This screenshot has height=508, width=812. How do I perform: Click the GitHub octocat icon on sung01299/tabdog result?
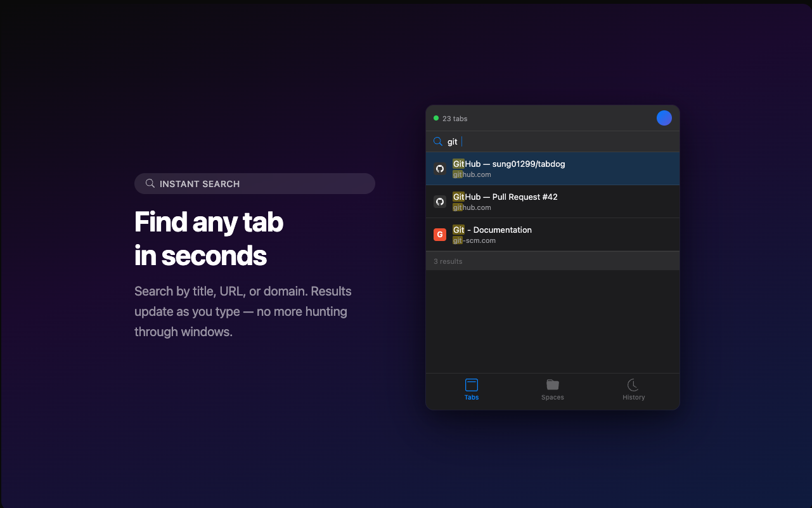click(x=440, y=168)
